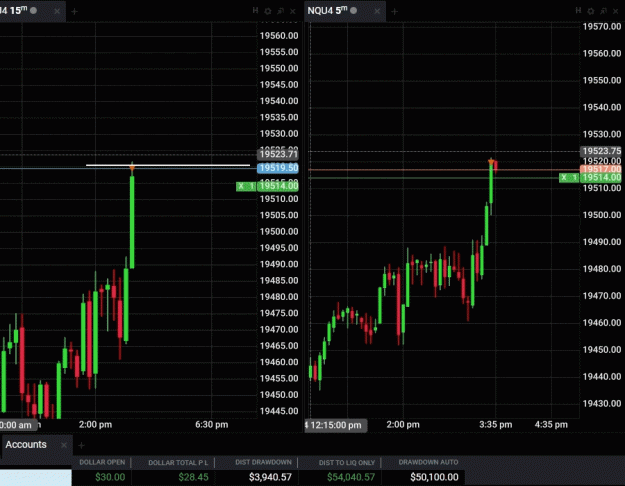Click the 6:30 pm time axis label
Viewport: 625px width, 486px height.
pos(212,425)
